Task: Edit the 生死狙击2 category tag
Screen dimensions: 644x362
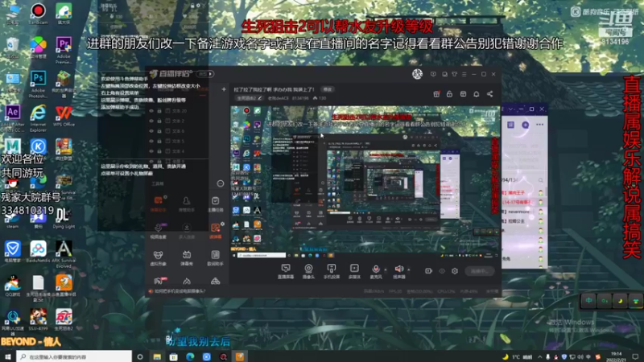Action: point(249,98)
